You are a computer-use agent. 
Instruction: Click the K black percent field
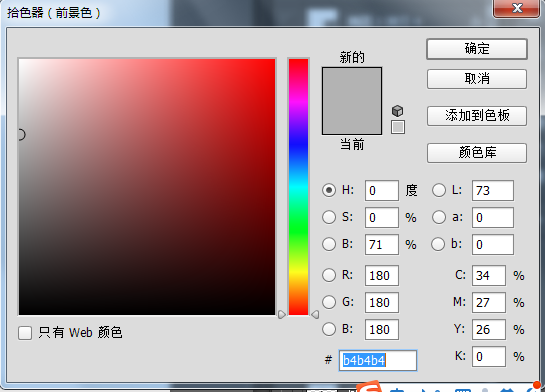tap(489, 357)
